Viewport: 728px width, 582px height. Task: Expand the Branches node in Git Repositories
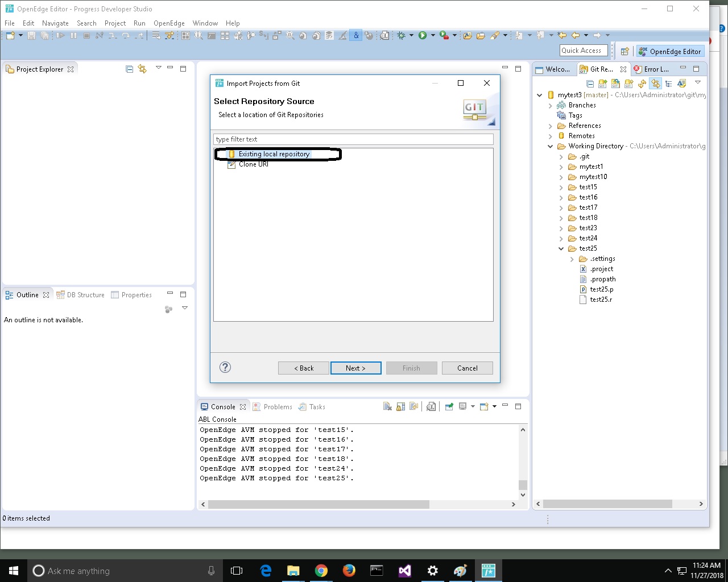tap(551, 105)
